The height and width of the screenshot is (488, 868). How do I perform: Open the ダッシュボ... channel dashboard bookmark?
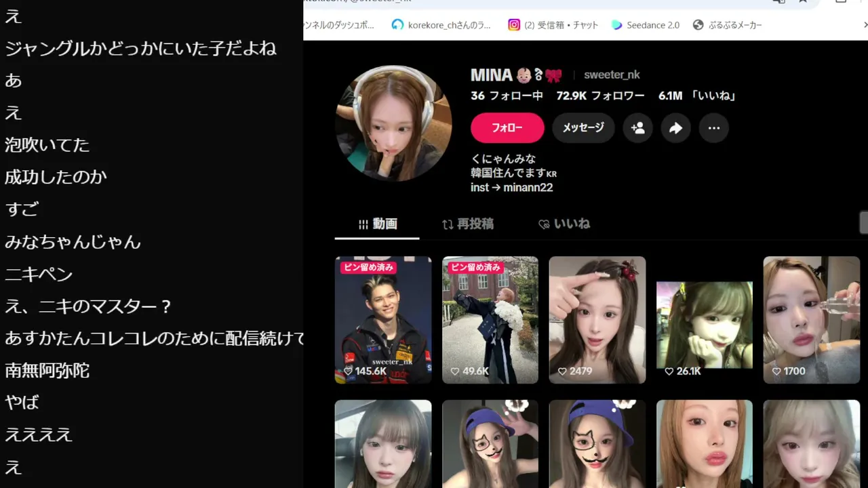(x=339, y=25)
